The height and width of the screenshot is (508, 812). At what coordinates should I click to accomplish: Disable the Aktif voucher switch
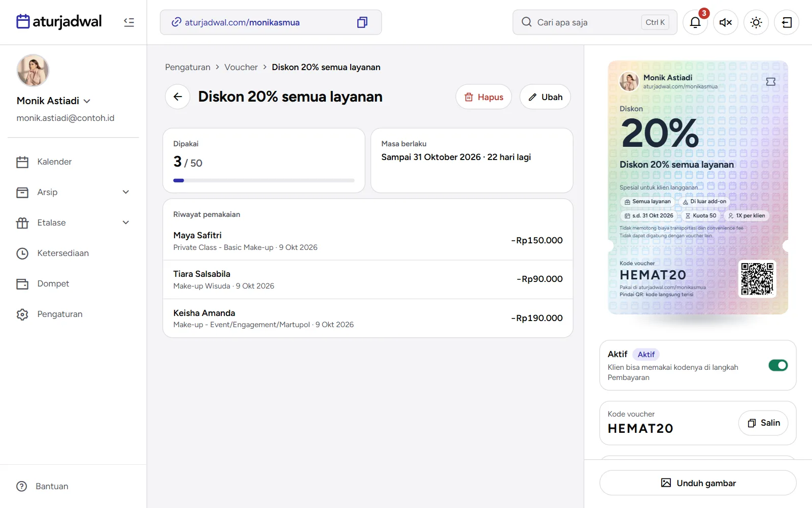pos(778,365)
